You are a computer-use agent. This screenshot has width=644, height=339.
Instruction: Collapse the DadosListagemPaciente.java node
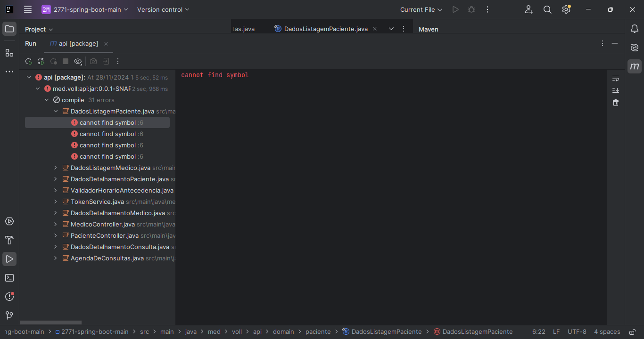[56, 111]
